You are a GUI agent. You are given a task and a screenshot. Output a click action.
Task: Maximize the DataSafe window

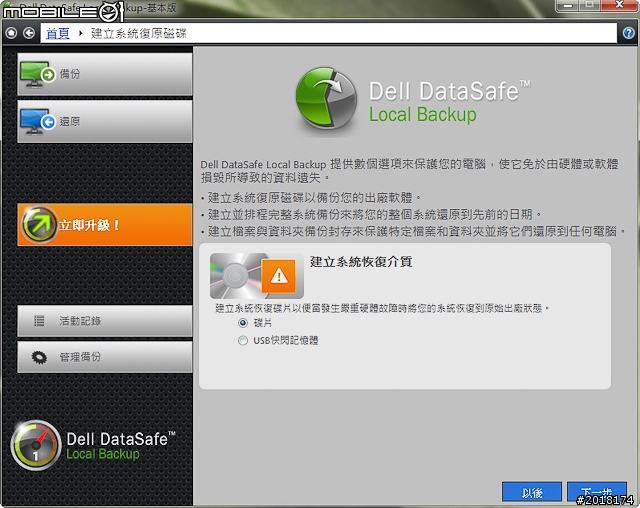[x=590, y=5]
